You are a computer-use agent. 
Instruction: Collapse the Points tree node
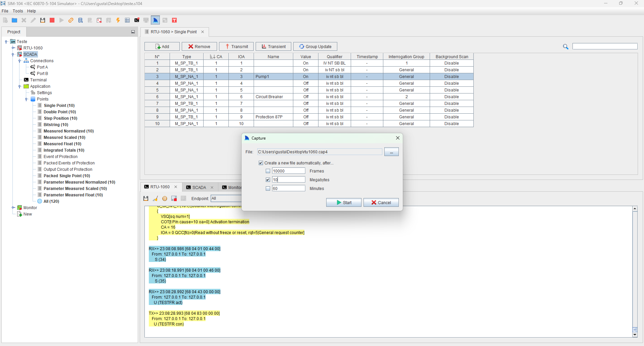pos(26,99)
